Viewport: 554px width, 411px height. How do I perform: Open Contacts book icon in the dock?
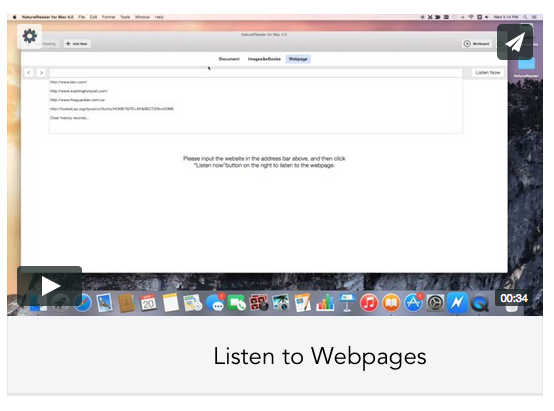point(126,303)
